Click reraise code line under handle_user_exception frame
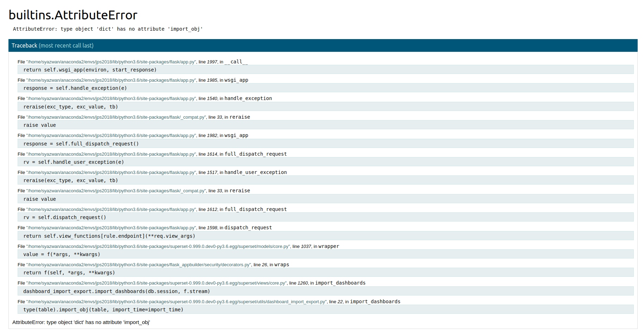 click(326, 180)
